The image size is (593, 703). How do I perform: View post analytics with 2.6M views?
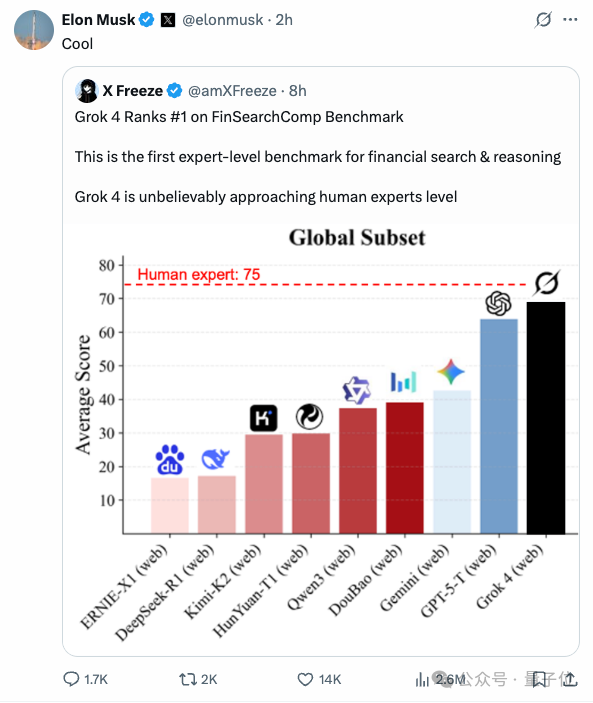pyautogui.click(x=422, y=680)
